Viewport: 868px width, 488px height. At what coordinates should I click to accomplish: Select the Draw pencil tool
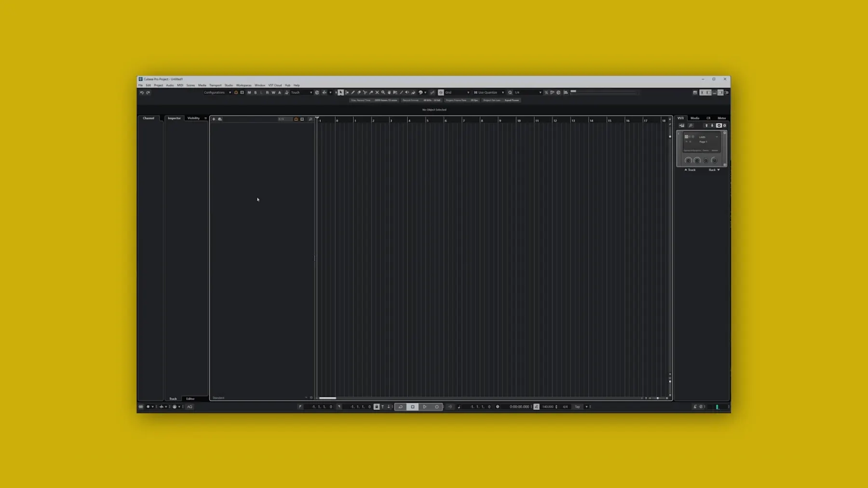353,92
